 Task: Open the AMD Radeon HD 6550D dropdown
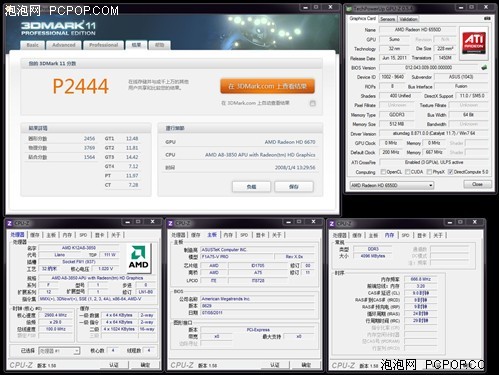pos(392,185)
